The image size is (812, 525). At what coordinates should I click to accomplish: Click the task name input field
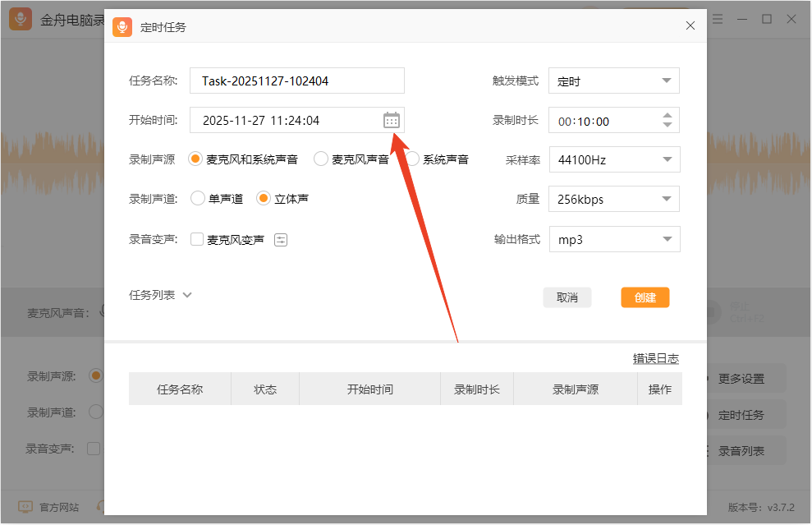(x=296, y=81)
